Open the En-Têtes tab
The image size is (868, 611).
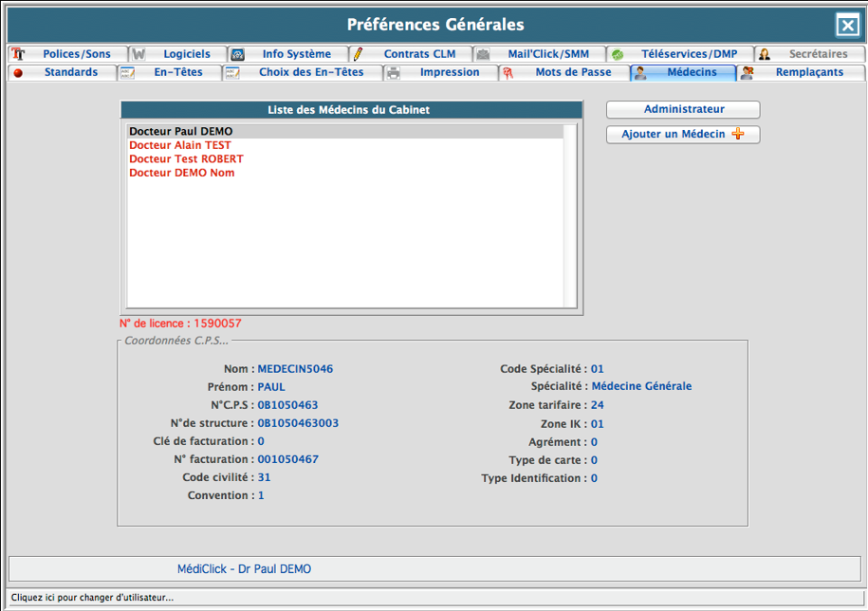[177, 72]
